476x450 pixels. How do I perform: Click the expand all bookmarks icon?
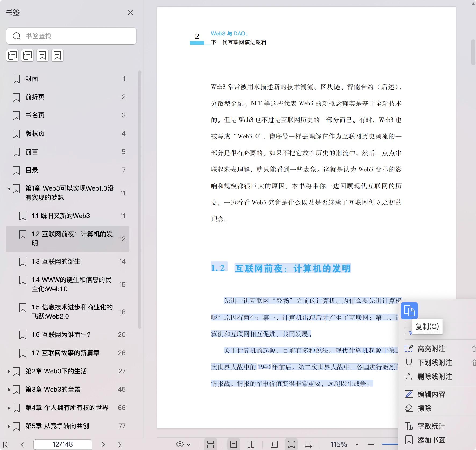(12, 55)
